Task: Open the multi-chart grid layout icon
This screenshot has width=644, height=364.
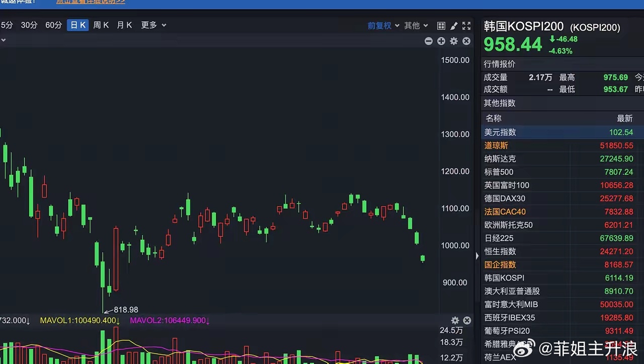Action: click(441, 26)
